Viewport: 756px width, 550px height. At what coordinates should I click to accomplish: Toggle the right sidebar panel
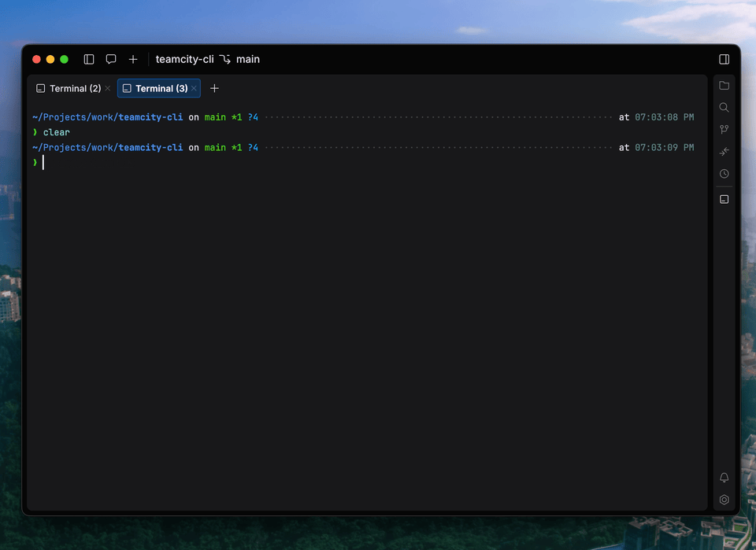click(724, 59)
